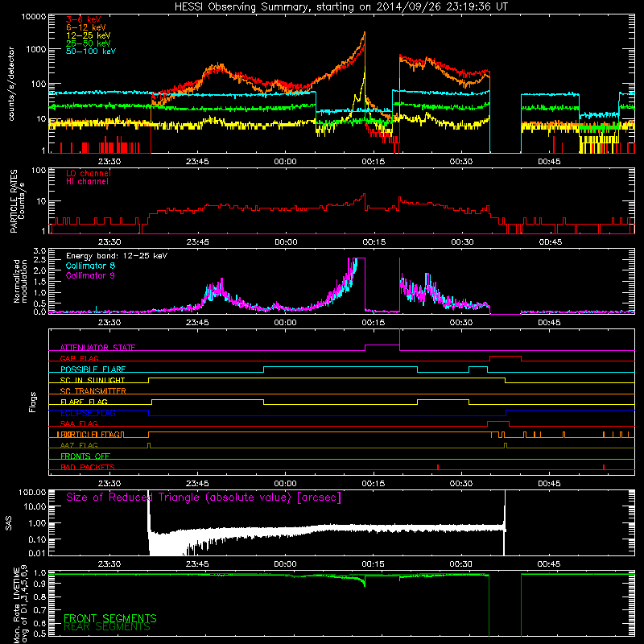Select the blue ECLIPSE FLAG label
This screenshot has width=644, height=644.
88,413
